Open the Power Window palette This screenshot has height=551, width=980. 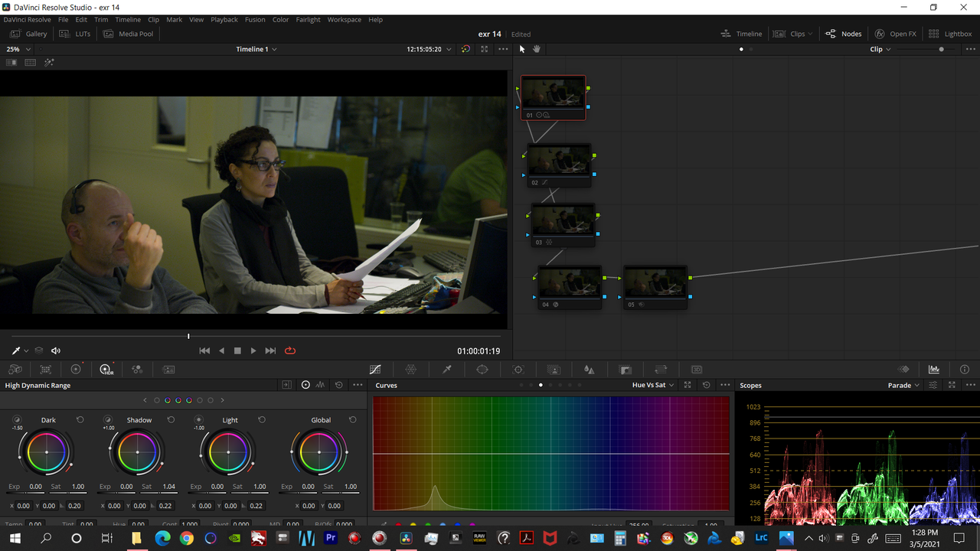tap(482, 370)
